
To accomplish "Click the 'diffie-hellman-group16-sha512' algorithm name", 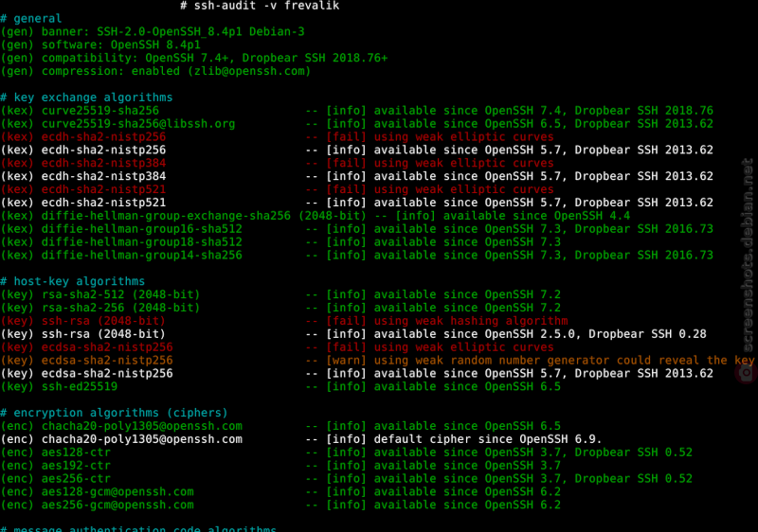I will [141, 229].
